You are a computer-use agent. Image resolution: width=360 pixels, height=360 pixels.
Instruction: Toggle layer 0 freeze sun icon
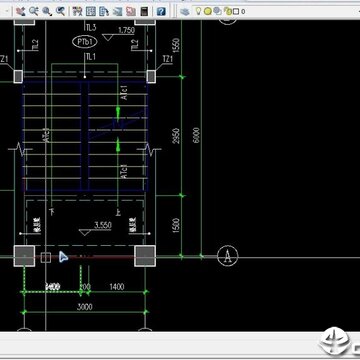click(208, 11)
